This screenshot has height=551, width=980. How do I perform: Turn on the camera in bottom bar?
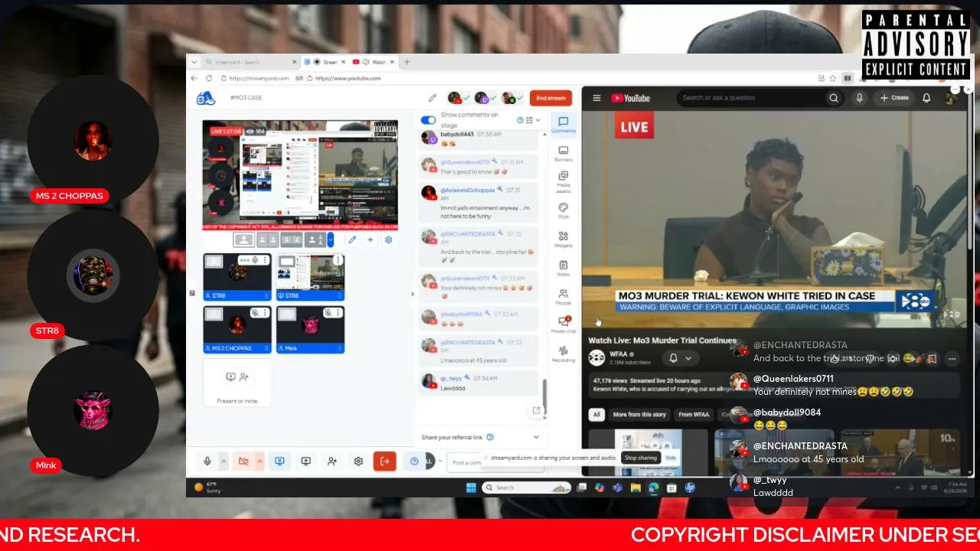tap(243, 461)
